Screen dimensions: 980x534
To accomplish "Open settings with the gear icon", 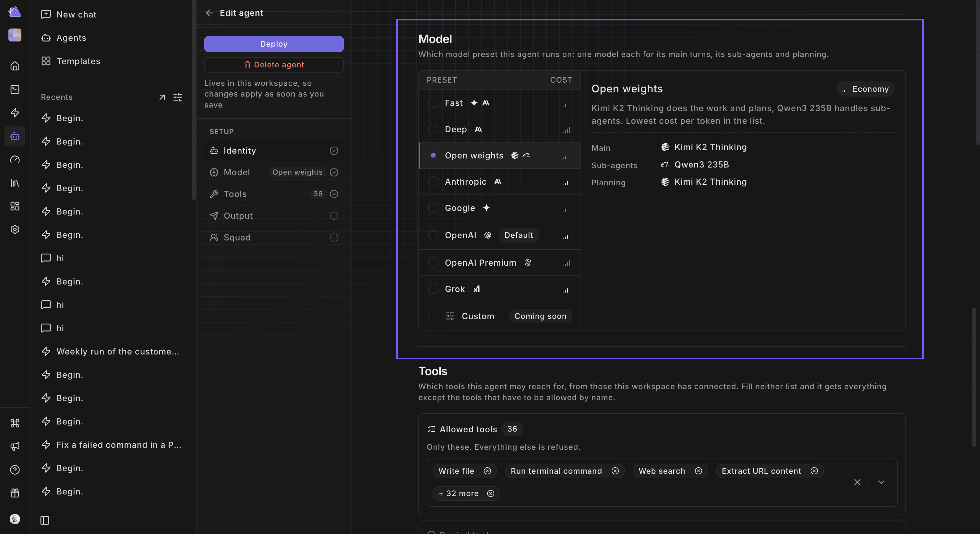I will [15, 229].
